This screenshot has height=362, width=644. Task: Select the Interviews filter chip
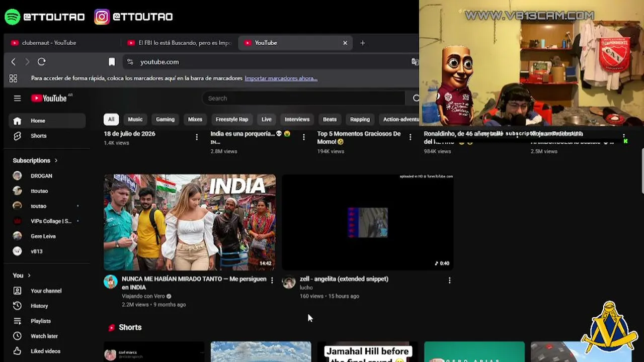point(297,120)
